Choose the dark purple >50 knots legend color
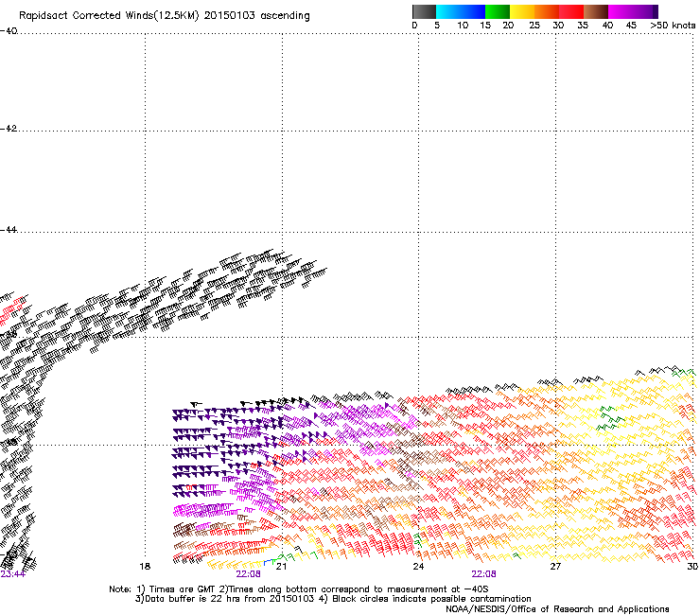The image size is (700, 615). point(654,11)
